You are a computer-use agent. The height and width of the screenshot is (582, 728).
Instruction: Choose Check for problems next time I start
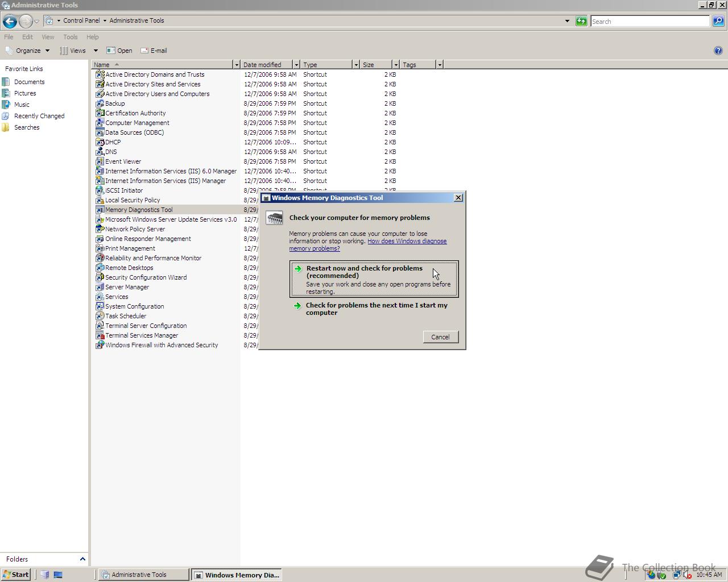point(374,309)
